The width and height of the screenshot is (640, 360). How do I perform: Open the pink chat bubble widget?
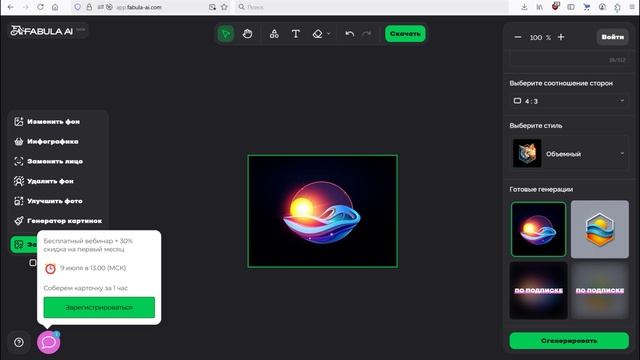49,342
